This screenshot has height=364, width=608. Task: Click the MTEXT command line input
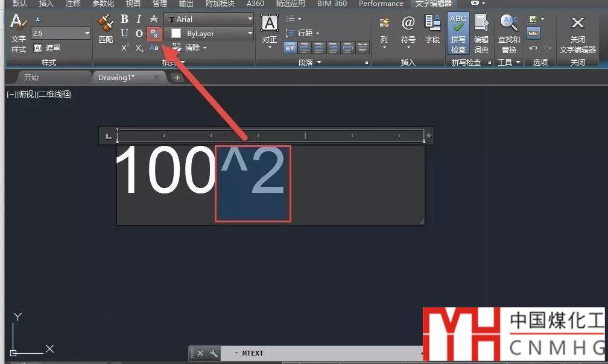click(x=326, y=353)
